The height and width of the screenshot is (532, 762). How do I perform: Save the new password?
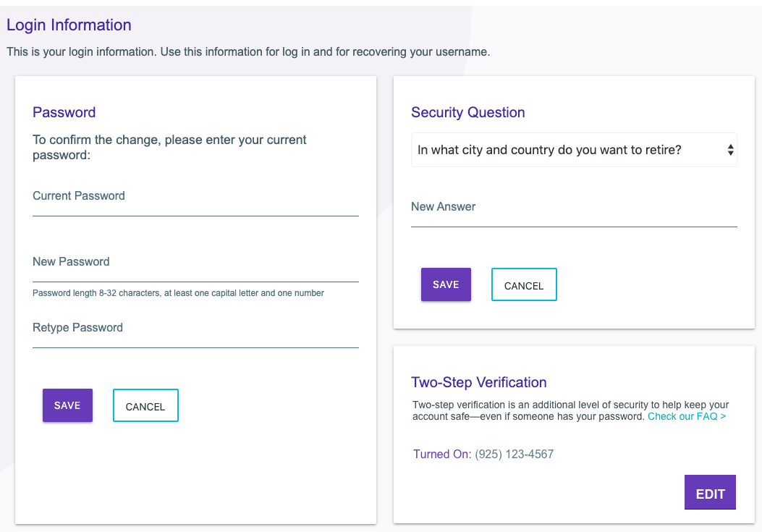[67, 405]
